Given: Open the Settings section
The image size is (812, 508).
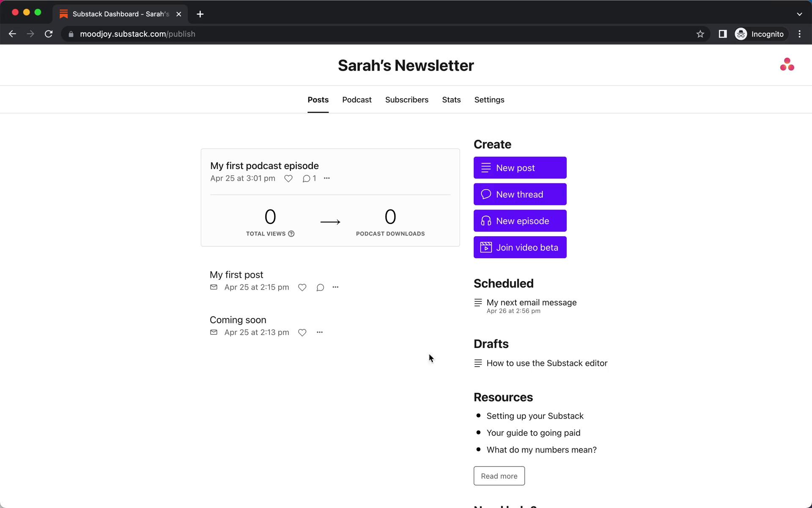Looking at the screenshot, I should point(489,99).
